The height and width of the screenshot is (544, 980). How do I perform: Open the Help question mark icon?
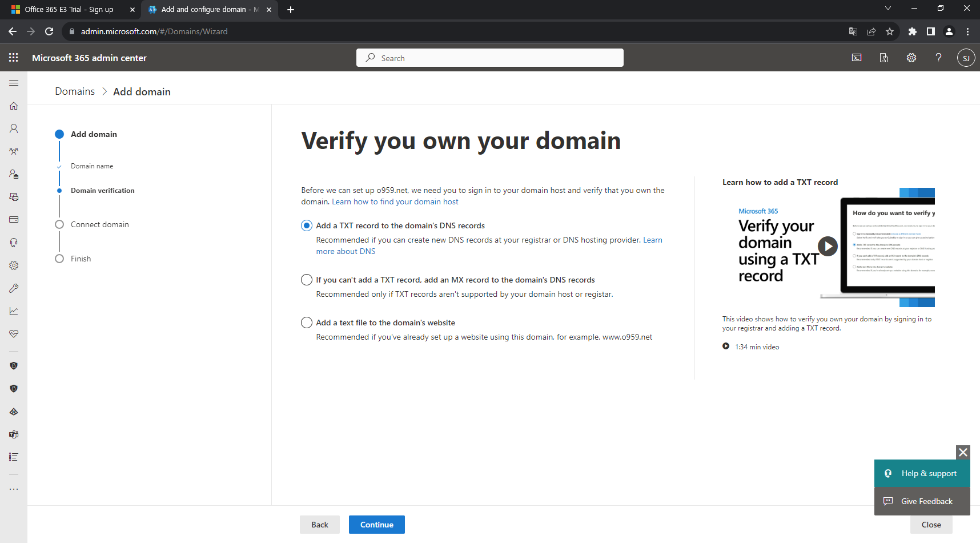coord(938,58)
